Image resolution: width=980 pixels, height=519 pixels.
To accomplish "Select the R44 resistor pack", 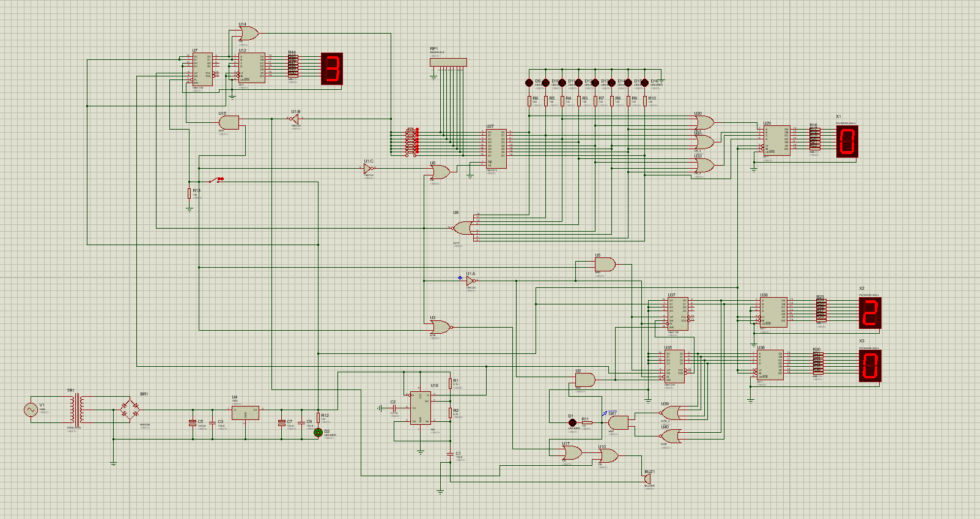I will (293, 66).
